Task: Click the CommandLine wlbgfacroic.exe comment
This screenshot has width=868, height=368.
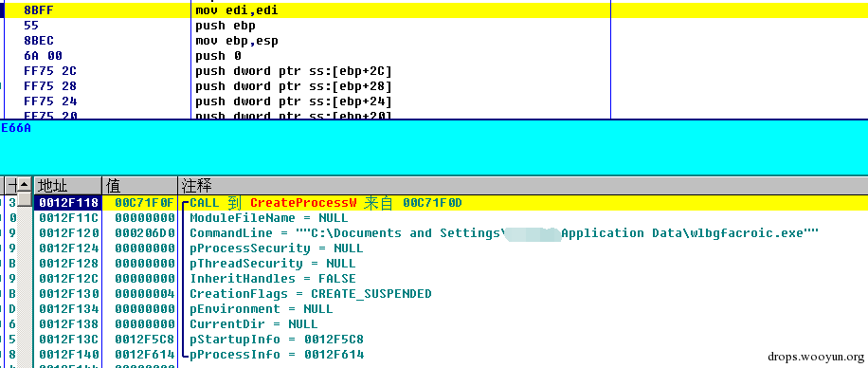Action: click(504, 233)
